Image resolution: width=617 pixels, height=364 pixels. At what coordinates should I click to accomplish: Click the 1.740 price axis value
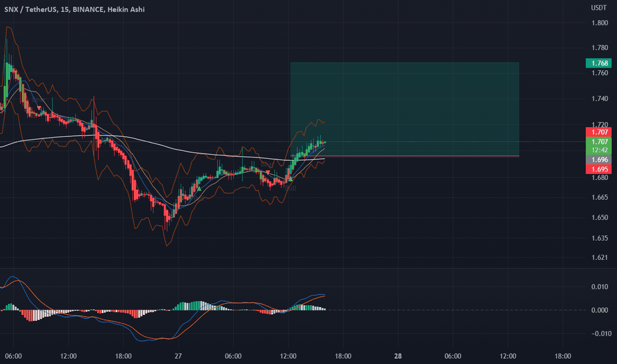(600, 99)
